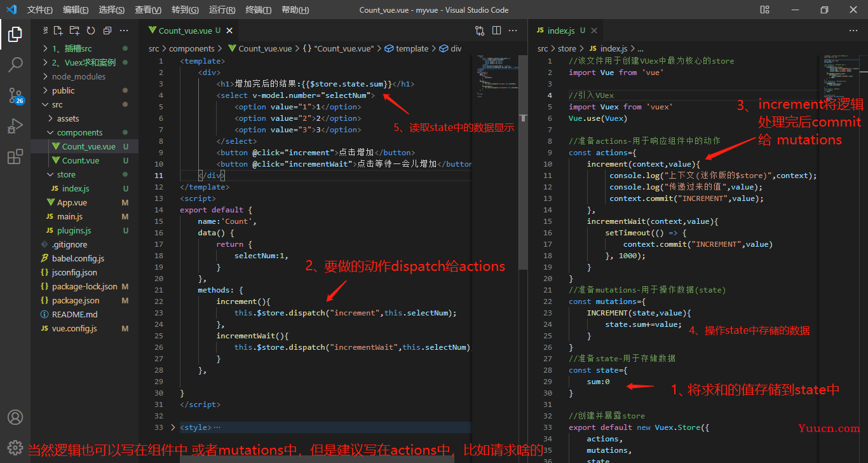Click the index.js breadcrumb segment
The width and height of the screenshot is (868, 463).
608,48
